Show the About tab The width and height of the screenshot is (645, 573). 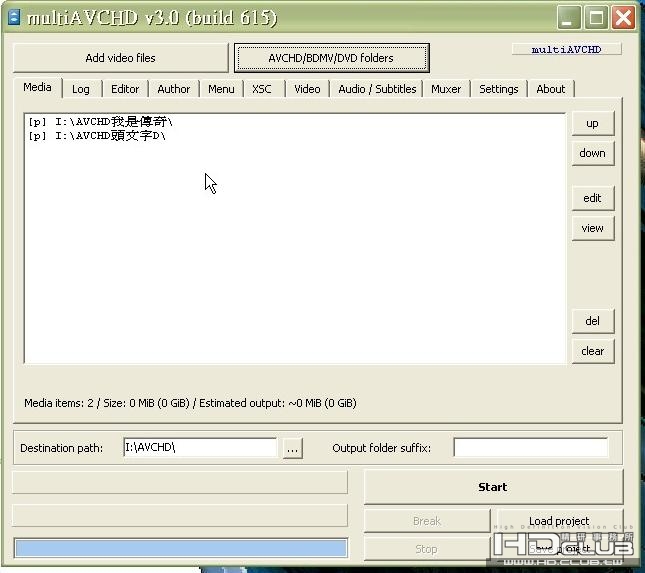click(550, 89)
